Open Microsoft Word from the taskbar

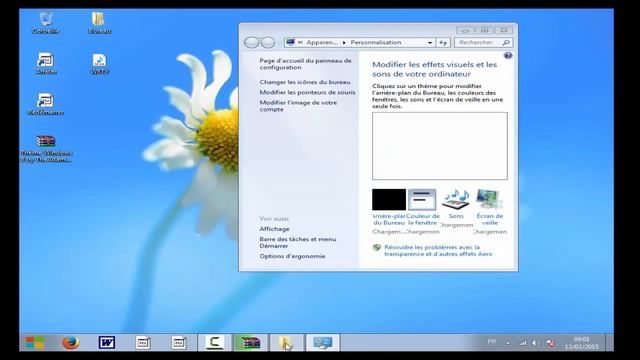tap(107, 342)
